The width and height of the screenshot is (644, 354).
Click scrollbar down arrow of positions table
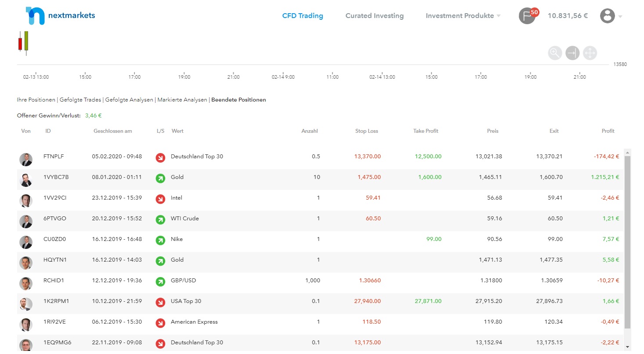point(627,347)
